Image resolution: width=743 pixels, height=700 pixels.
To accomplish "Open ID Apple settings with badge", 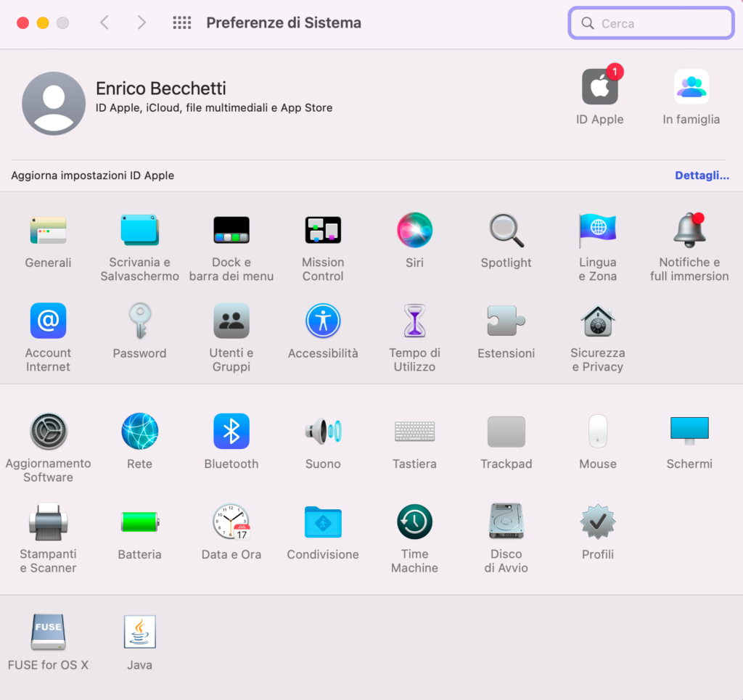I will (x=601, y=86).
